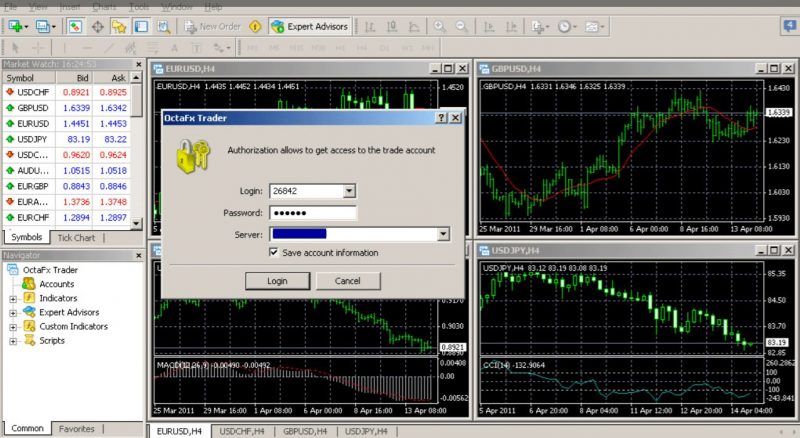Screen dimensions: 800x438
Task: Click the New Order toolbar button
Action: click(213, 27)
